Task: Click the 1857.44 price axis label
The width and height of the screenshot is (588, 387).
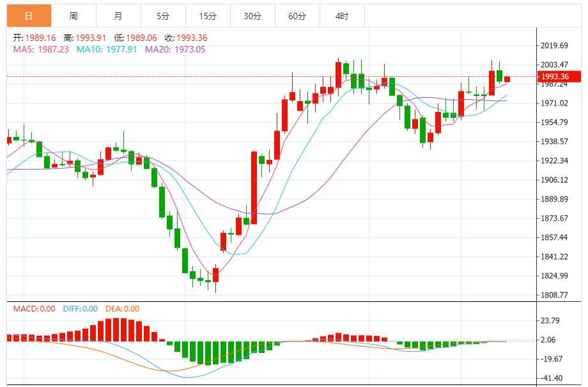Action: tap(554, 237)
